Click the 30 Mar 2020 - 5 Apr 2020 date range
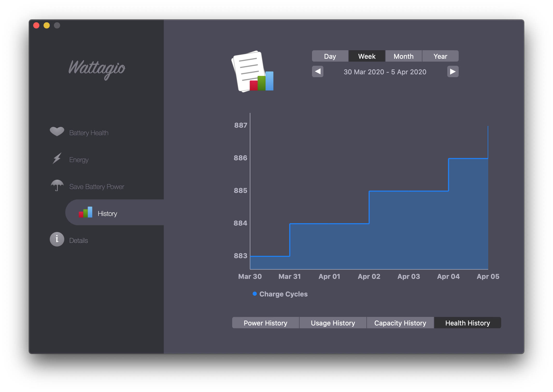This screenshot has width=553, height=392. [x=385, y=72]
